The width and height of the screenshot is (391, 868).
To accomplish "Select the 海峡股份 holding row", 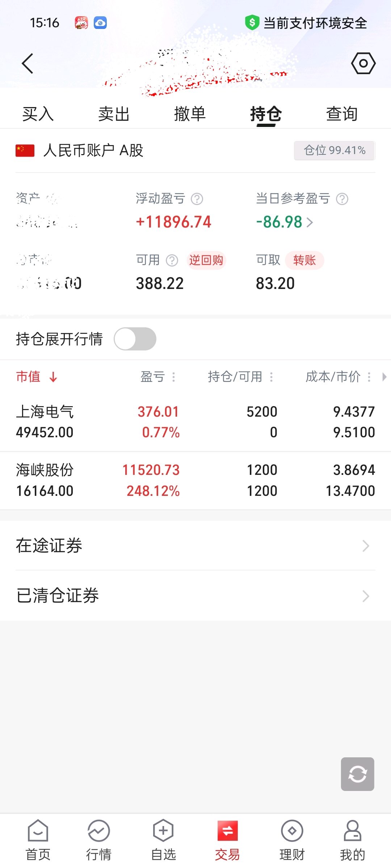I will pos(195,481).
